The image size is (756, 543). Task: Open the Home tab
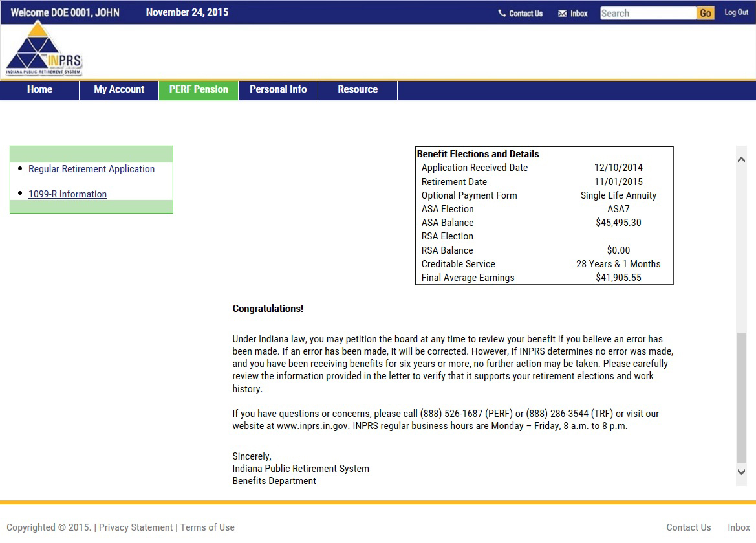pyautogui.click(x=39, y=89)
